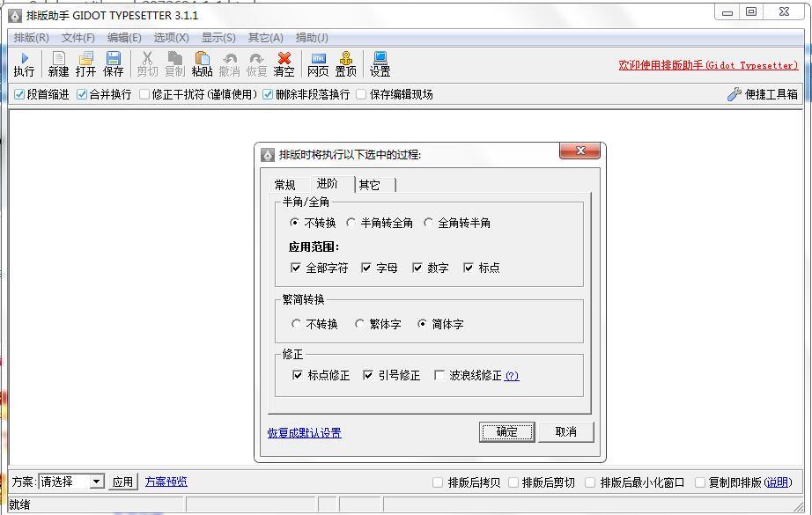Open the 显示(S) menu

tap(218, 38)
